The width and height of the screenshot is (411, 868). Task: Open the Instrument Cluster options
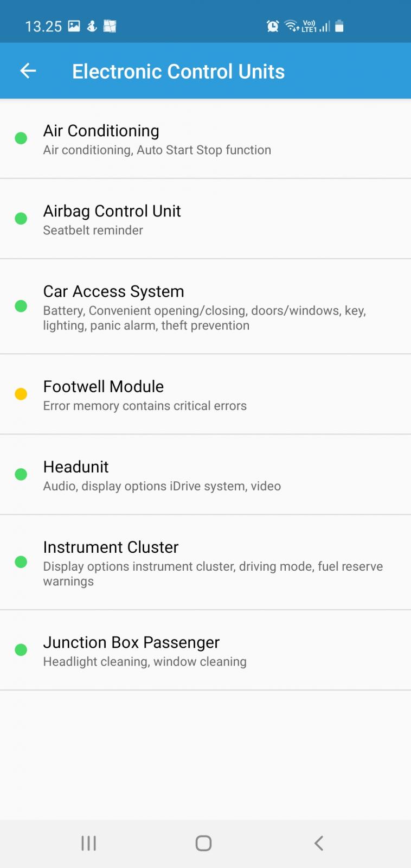[206, 563]
